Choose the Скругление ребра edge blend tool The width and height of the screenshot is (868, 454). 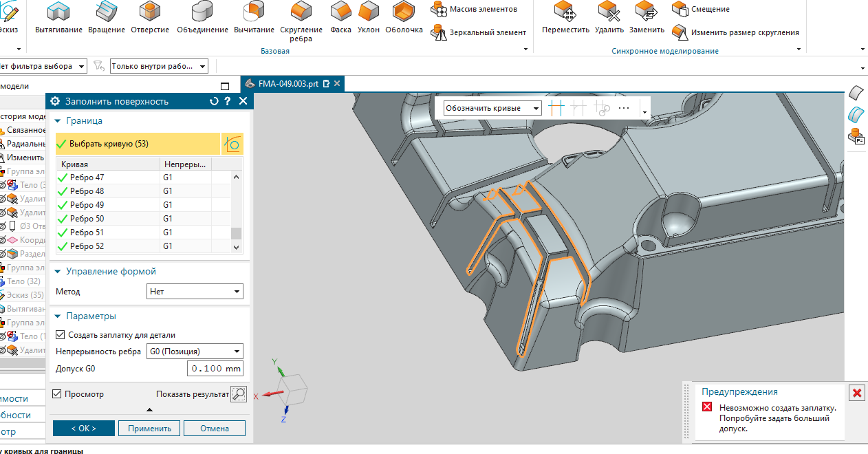pos(301,22)
